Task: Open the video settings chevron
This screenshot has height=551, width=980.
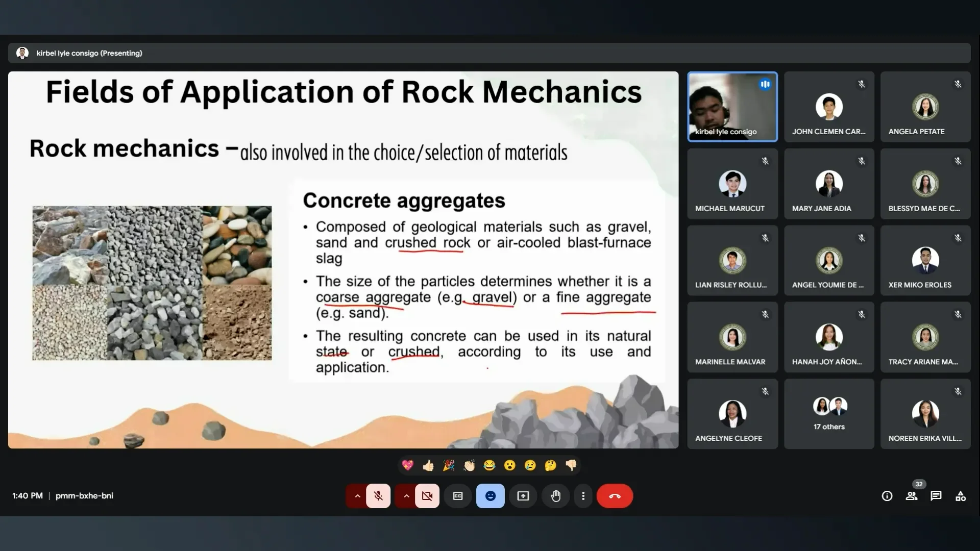Action: [x=406, y=495]
